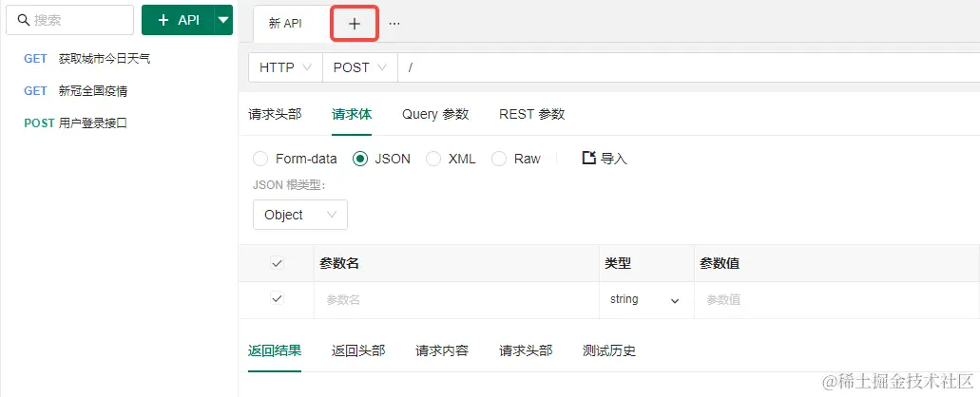Click the plus icon to add new tab
Viewport: 980px width, 397px height.
pos(355,24)
